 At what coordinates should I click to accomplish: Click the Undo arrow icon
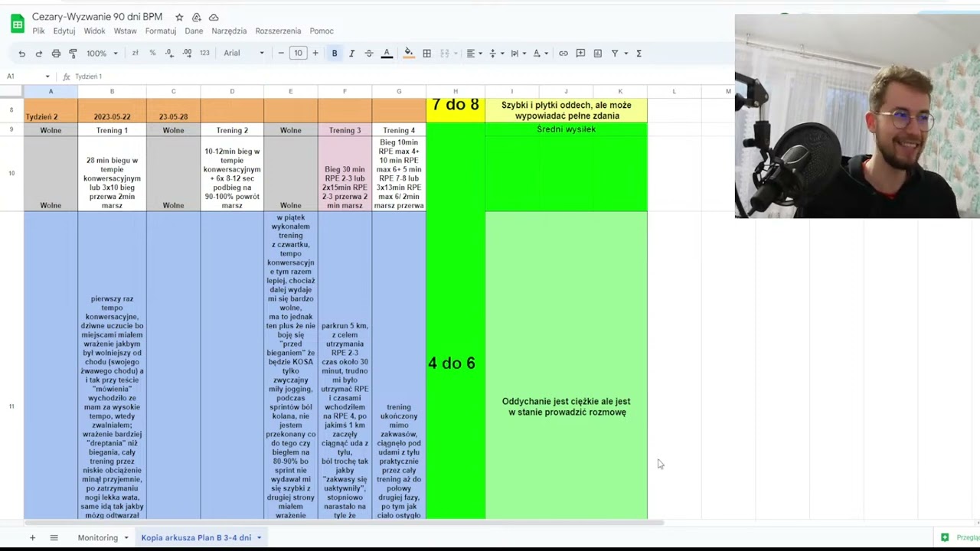[x=21, y=54]
